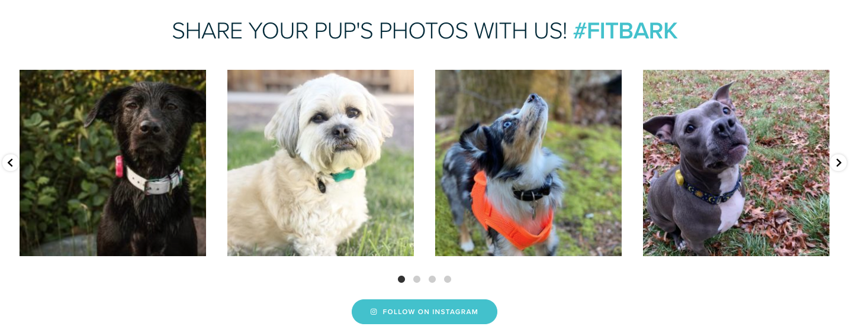Click the yellow FitBark tag on the gray dog's collar
Screen dimensions: 868x336
pyautogui.click(x=679, y=176)
